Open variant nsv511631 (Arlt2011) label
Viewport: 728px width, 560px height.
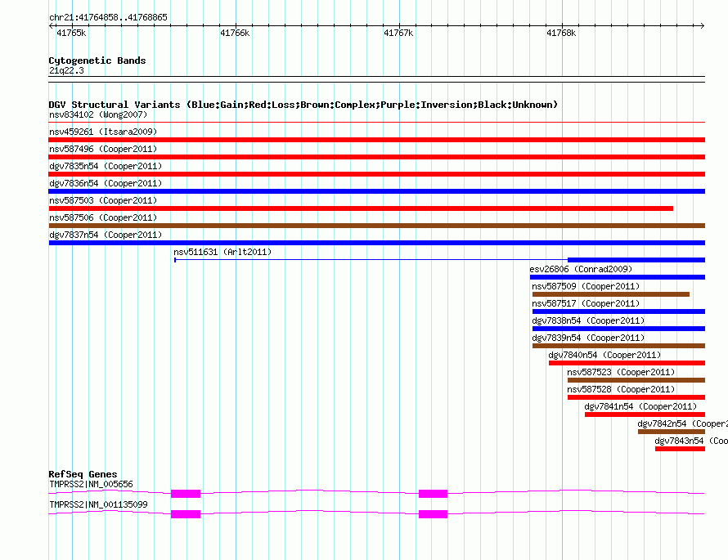point(222,252)
